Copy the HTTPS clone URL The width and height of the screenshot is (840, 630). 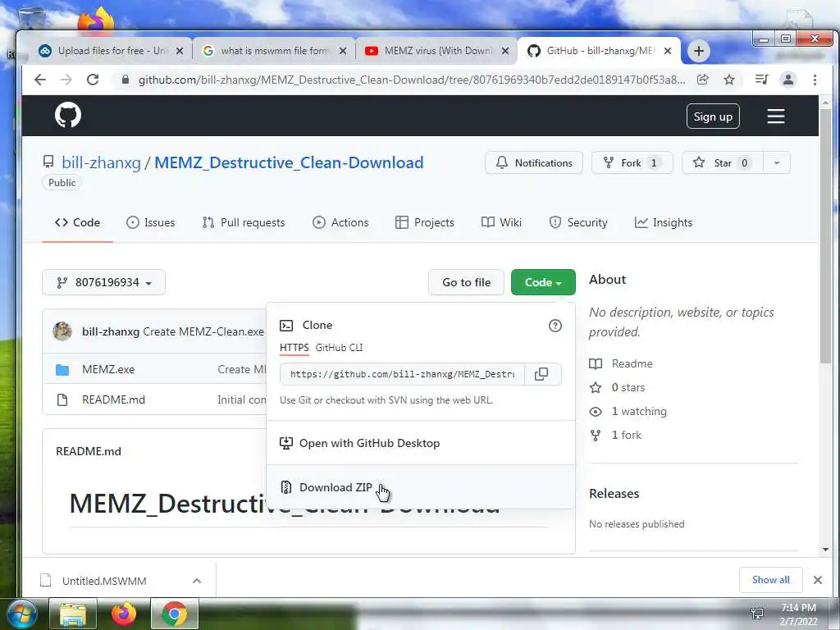[541, 374]
